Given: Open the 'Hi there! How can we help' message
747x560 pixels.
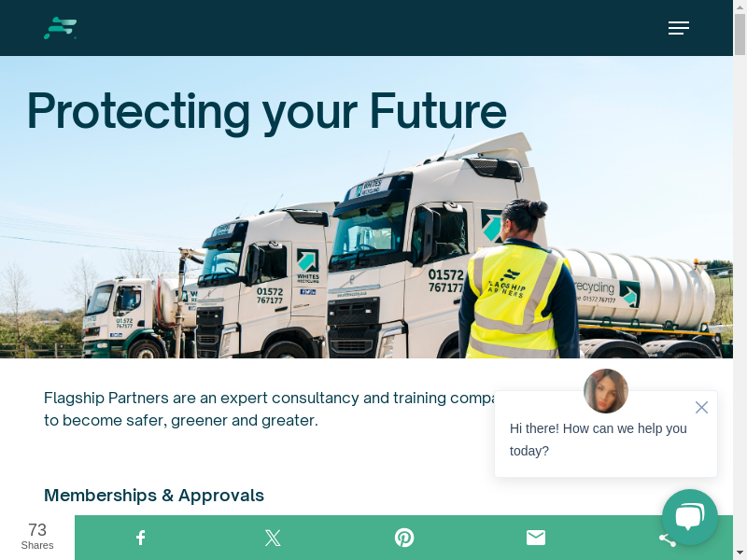Looking at the screenshot, I should tap(598, 440).
